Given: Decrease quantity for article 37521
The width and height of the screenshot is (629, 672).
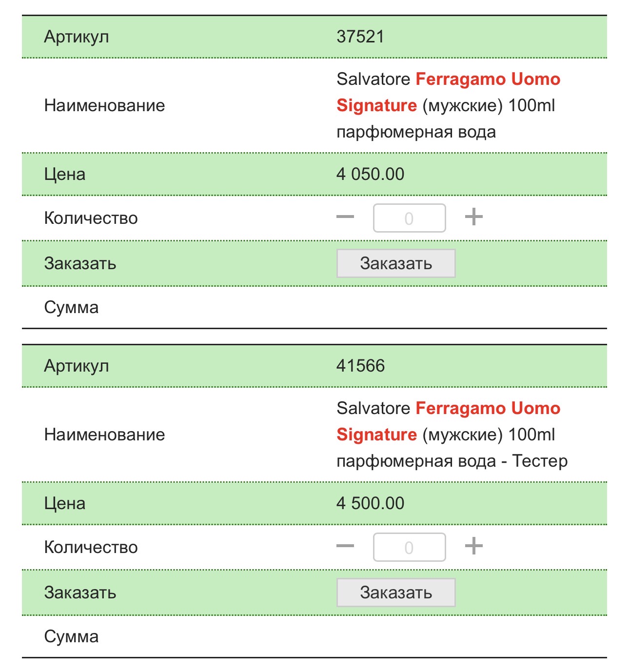Looking at the screenshot, I should click(x=345, y=217).
